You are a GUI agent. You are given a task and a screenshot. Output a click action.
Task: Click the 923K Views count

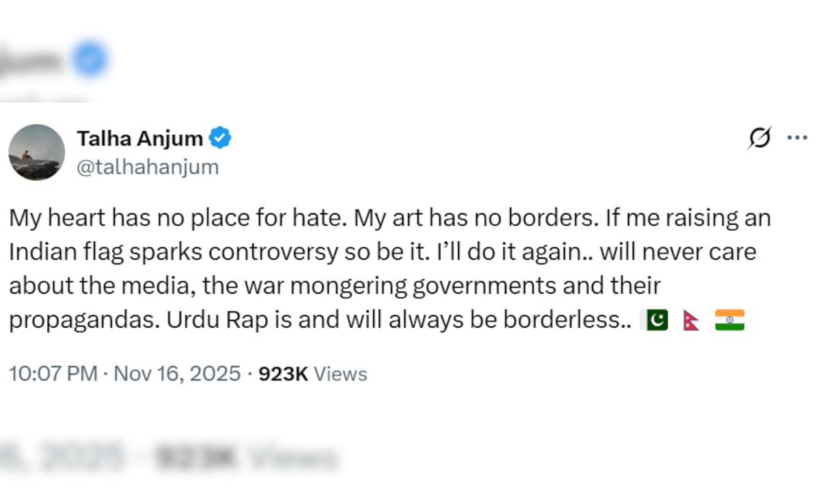coord(312,374)
